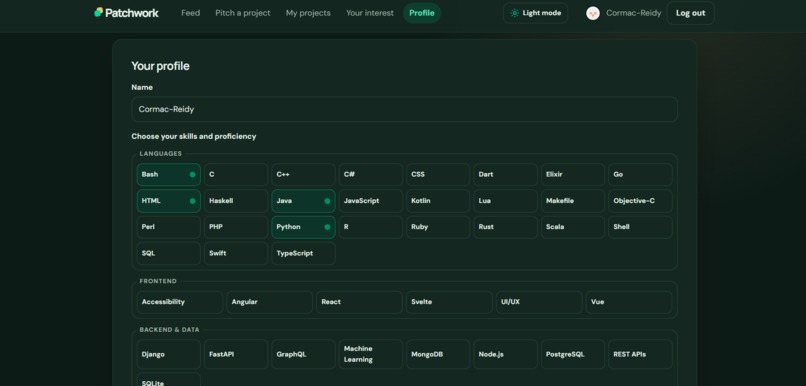
Task: Select the C# skill chip
Action: [371, 175]
